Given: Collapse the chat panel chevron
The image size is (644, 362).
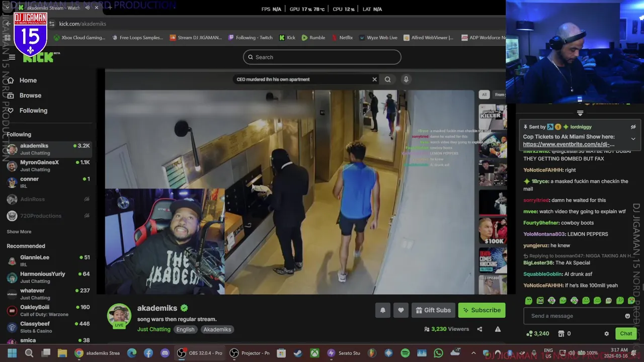Looking at the screenshot, I should pyautogui.click(x=580, y=114).
